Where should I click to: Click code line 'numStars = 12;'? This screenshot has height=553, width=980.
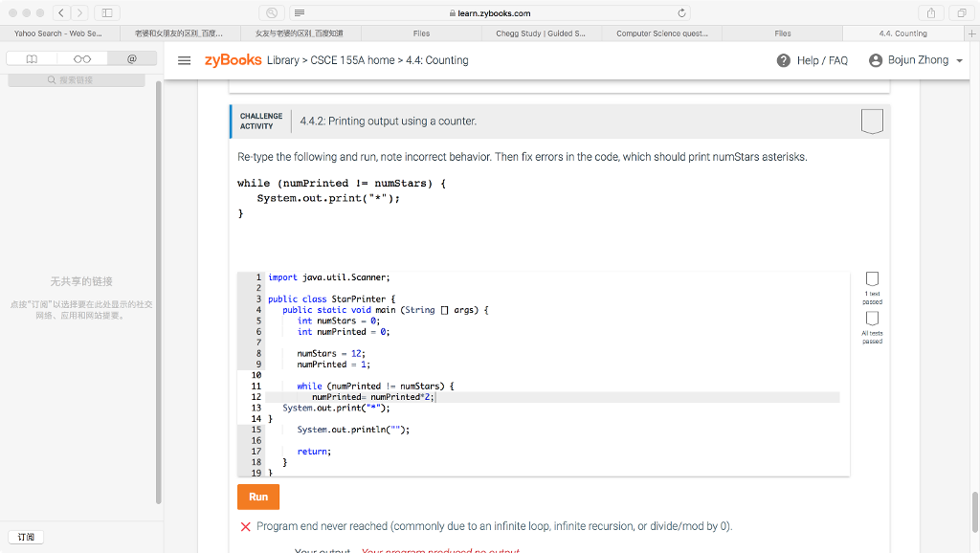[330, 354]
